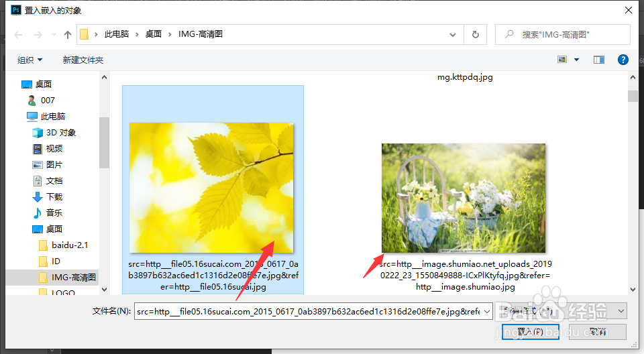Click the file list scrollbar thumb
The height and width of the screenshot is (354, 644).
click(633, 96)
